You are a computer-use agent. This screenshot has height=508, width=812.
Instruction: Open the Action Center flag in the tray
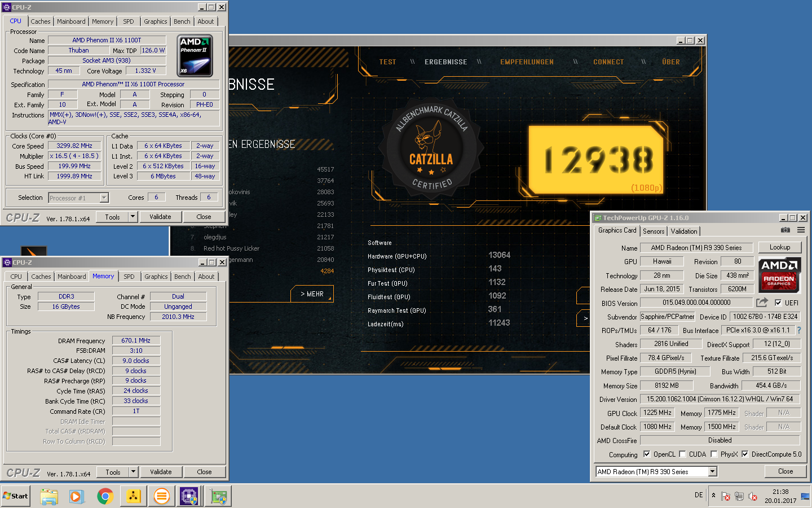726,496
